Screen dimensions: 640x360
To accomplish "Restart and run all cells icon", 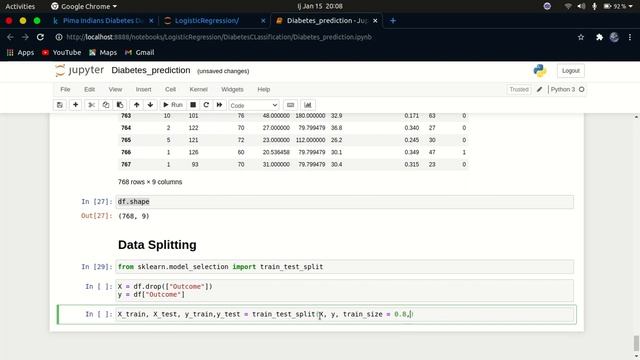I will click(x=219, y=105).
